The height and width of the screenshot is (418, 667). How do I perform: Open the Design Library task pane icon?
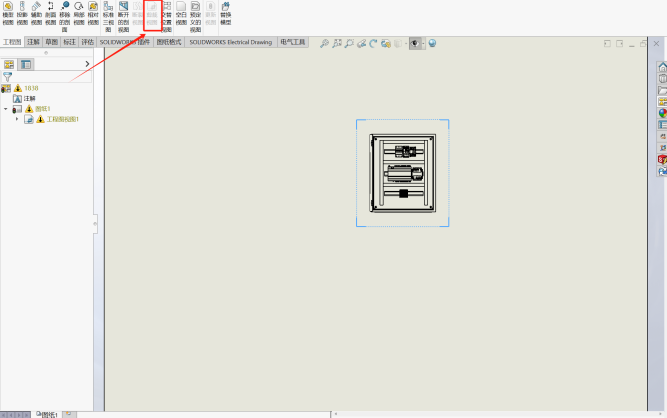click(x=662, y=79)
